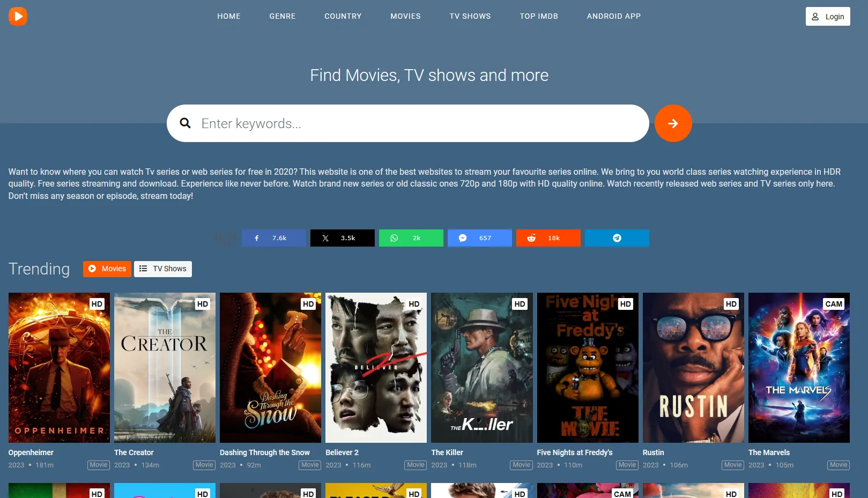Click the WhatsApp share icon
The width and height of the screenshot is (868, 498).
(394, 237)
